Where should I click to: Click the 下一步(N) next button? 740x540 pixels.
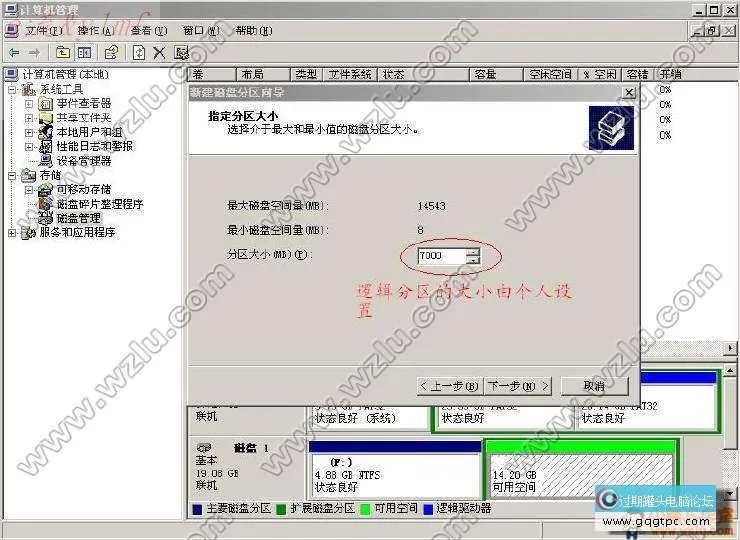518,386
